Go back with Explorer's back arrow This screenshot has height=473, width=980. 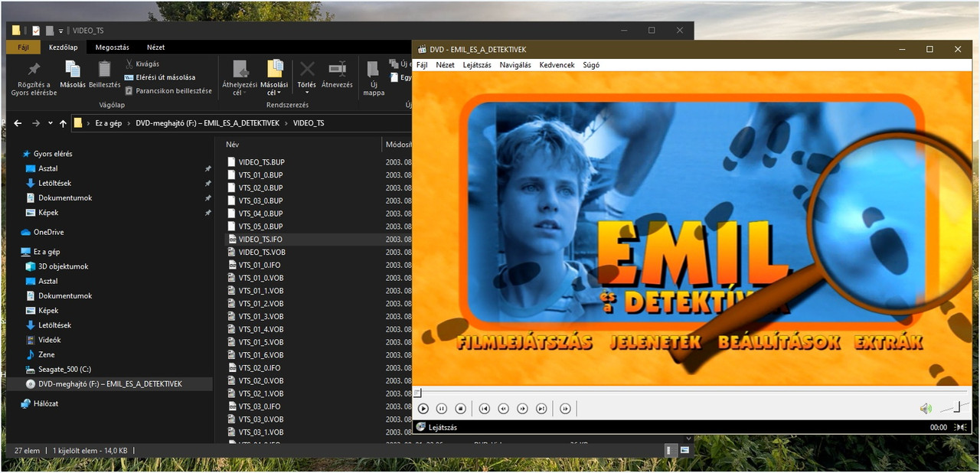pos(18,122)
